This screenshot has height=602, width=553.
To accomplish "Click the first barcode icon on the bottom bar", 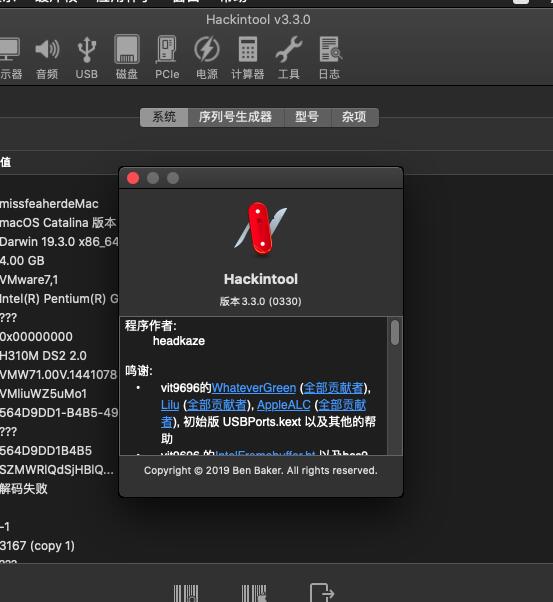I will coord(185,593).
